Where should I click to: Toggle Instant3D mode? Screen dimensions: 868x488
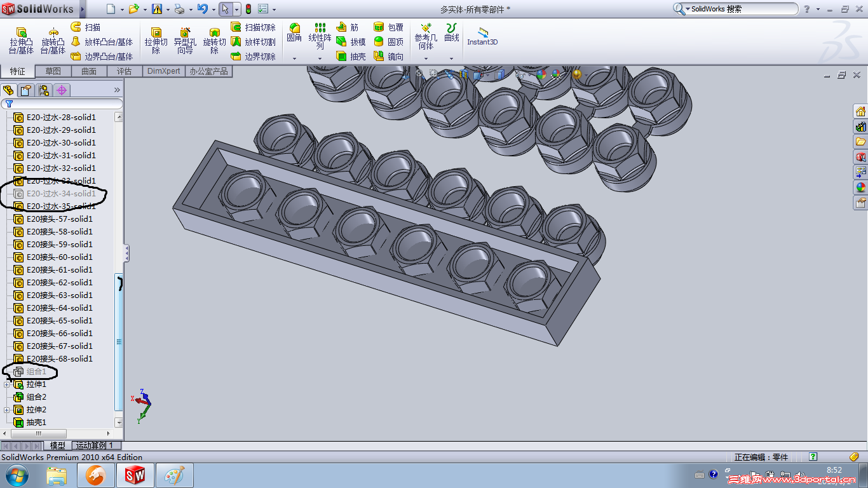(x=482, y=36)
